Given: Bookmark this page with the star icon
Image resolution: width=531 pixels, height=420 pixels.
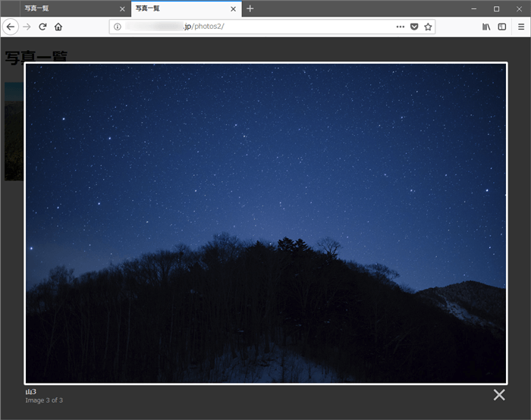Looking at the screenshot, I should (x=428, y=27).
